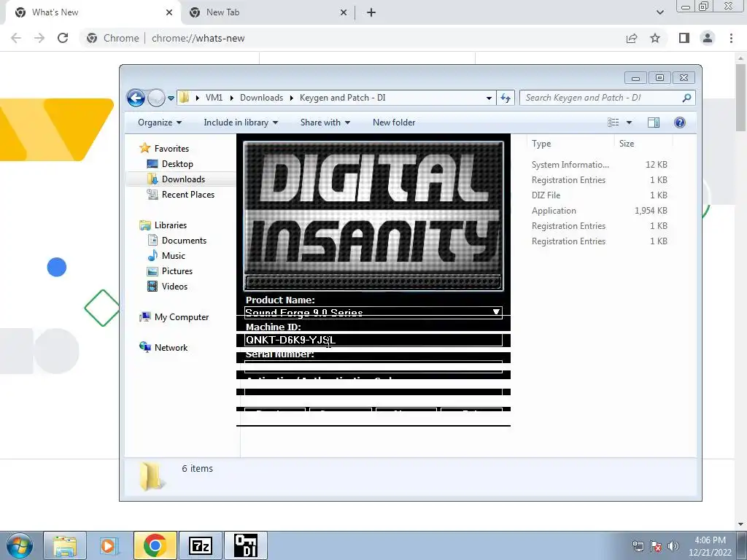747x560 pixels.
Task: Click the volume speaker tray icon
Action: coord(673,546)
